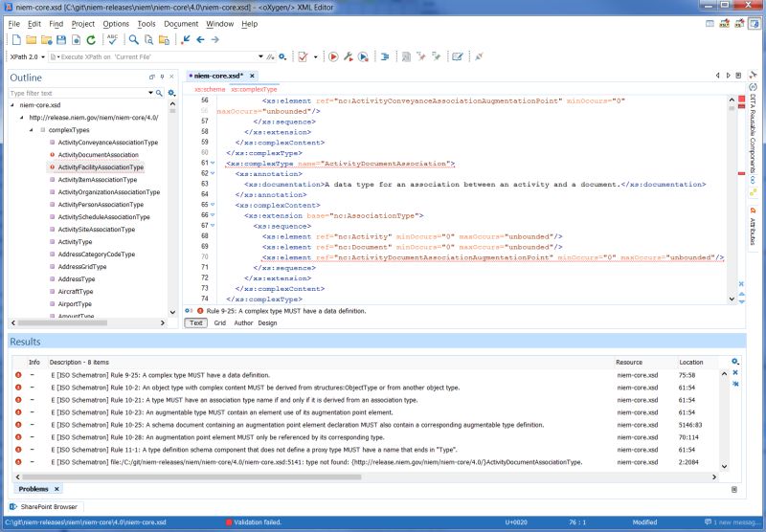Select AddressGridType in the Outline tree
This screenshot has width=766, height=532.
point(82,267)
